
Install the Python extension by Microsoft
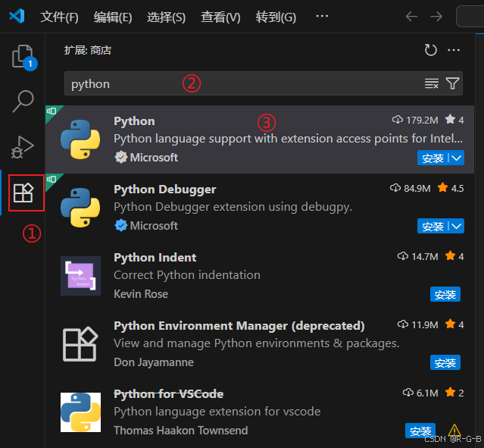(x=432, y=158)
